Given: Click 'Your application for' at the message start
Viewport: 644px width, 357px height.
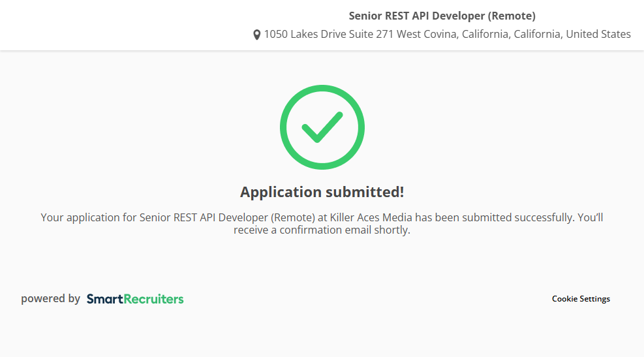Looking at the screenshot, I should 88,217.
